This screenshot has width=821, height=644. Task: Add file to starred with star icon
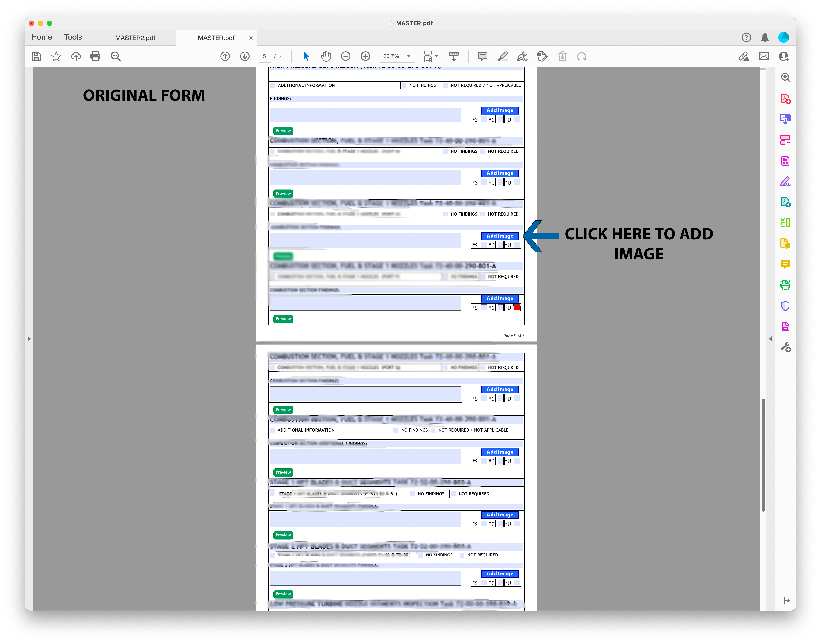[x=56, y=56]
